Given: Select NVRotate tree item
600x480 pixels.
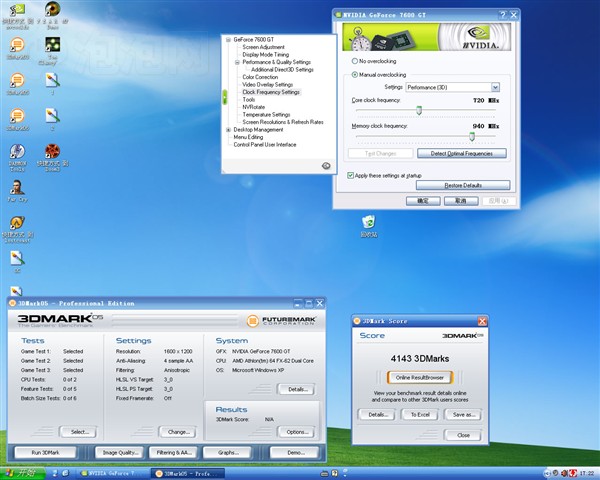Looking at the screenshot, I should 253,107.
